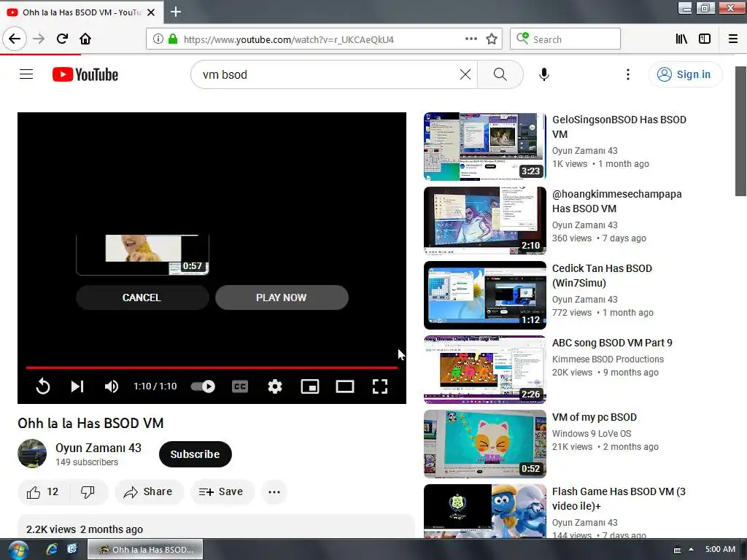Open the Windows Start menu

(18, 550)
